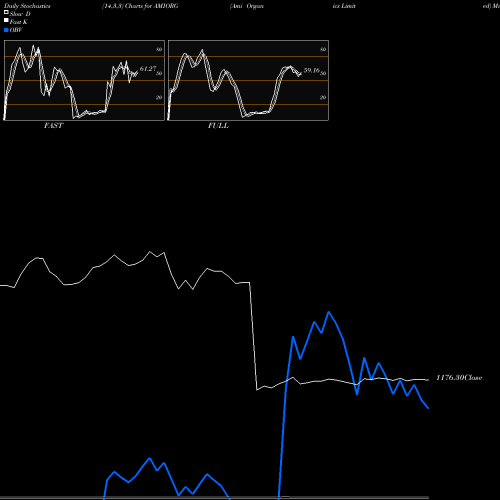Click the 50 level label in FULL chart
The width and height of the screenshot is (500, 500).
coord(323,73)
